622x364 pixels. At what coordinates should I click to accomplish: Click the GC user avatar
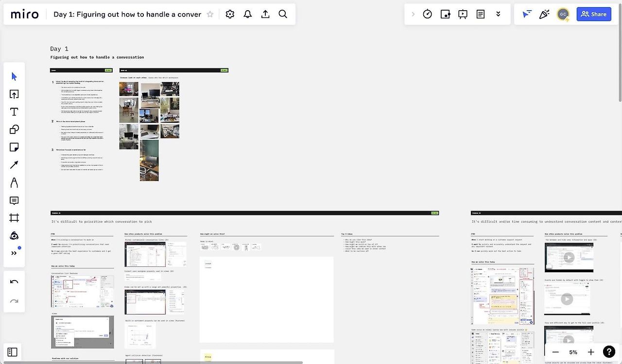click(563, 14)
